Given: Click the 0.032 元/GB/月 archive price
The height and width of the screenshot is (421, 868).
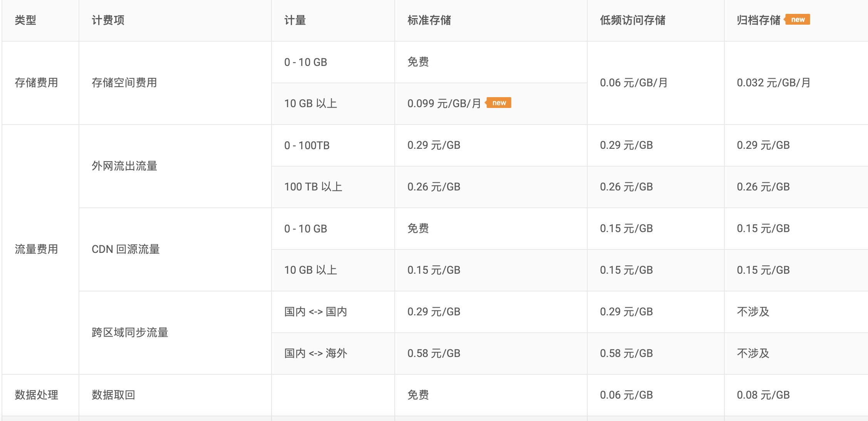Looking at the screenshot, I should tap(773, 83).
